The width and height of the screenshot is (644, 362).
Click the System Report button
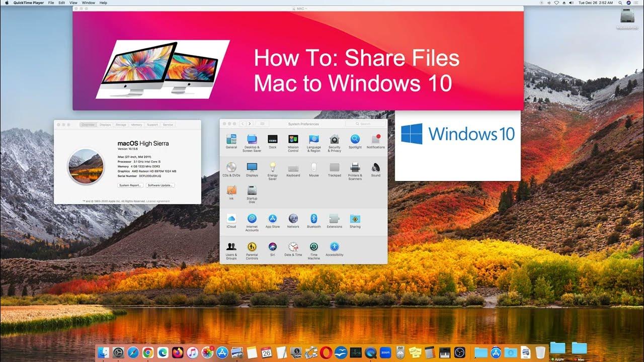[130, 186]
